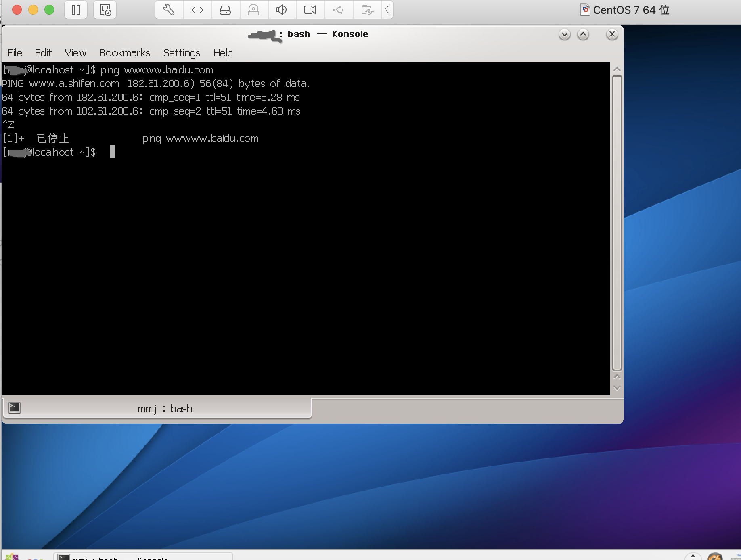
Task: Click the back chevron in the toolbar
Action: click(x=387, y=10)
